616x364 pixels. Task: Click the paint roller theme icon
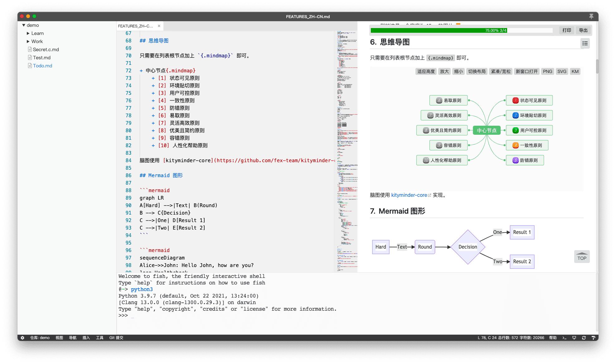(x=593, y=338)
